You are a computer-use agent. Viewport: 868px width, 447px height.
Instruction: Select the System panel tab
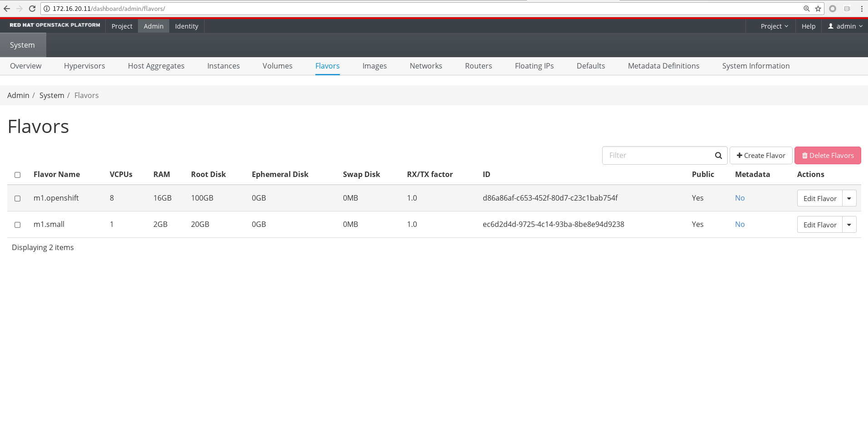pos(23,45)
